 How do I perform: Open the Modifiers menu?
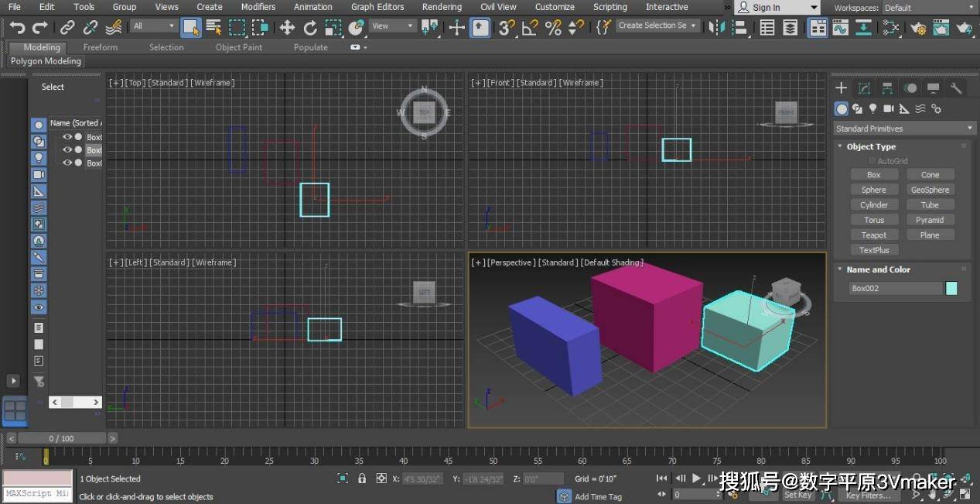(258, 7)
